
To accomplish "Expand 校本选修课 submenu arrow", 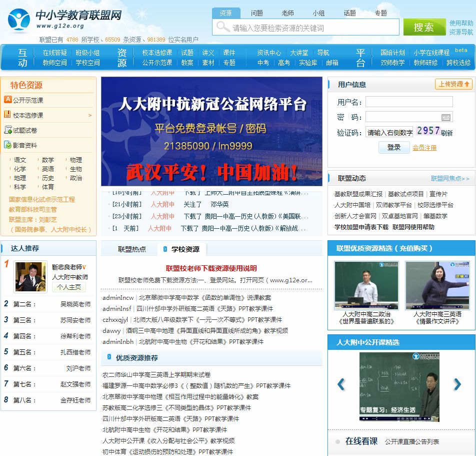I will (x=90, y=116).
